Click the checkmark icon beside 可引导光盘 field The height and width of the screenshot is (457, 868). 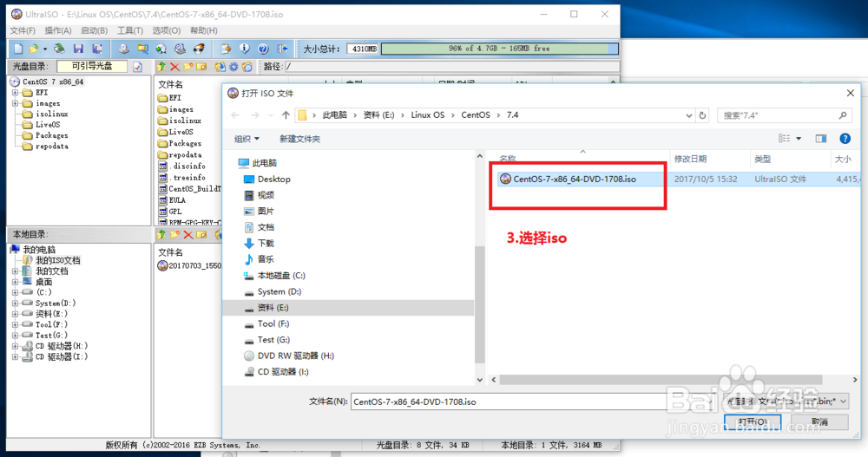coord(138,67)
